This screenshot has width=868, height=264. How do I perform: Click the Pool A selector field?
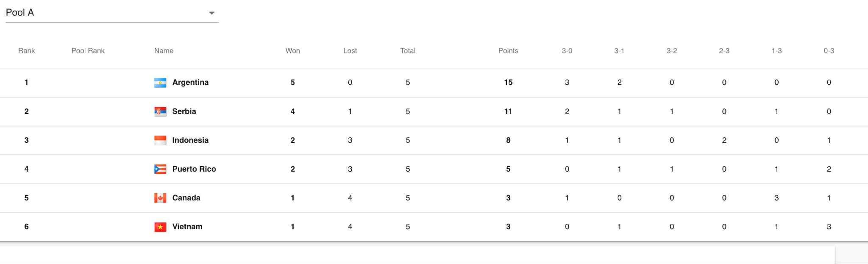click(x=106, y=13)
